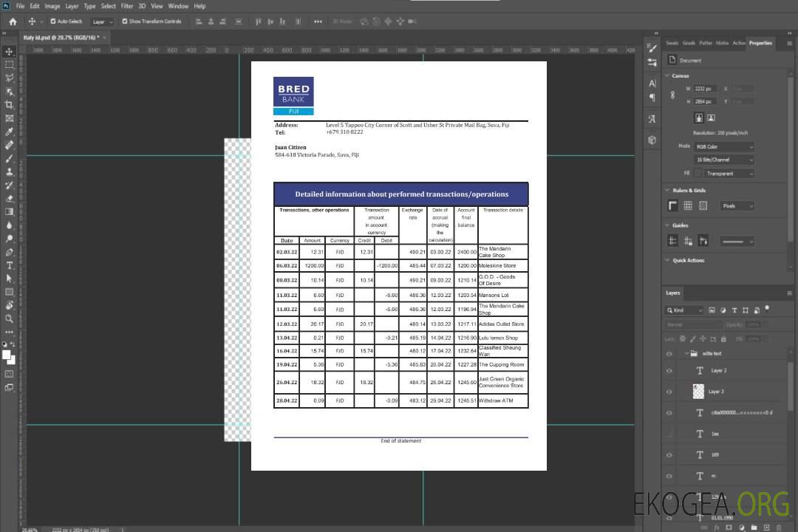The height and width of the screenshot is (532, 798).
Task: Select the Path Selection tool
Action: click(9, 279)
